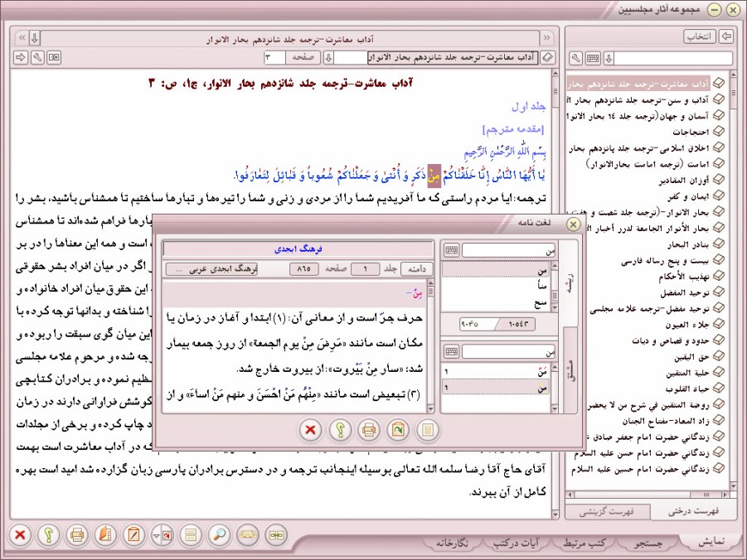Click the right-arrow icon above the text pane
The image size is (747, 560).
[x=21, y=58]
